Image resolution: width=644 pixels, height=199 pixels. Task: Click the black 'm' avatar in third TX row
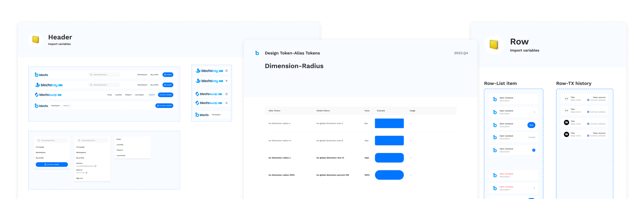pyautogui.click(x=566, y=122)
